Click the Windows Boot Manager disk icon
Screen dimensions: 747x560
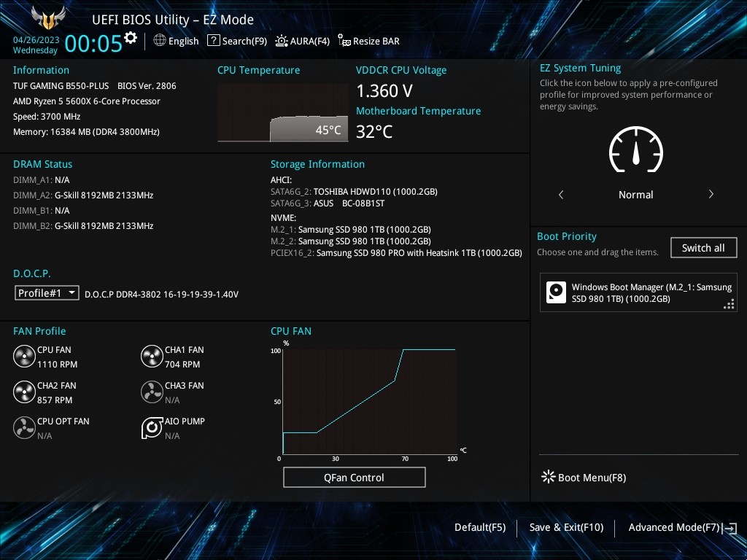pyautogui.click(x=556, y=292)
